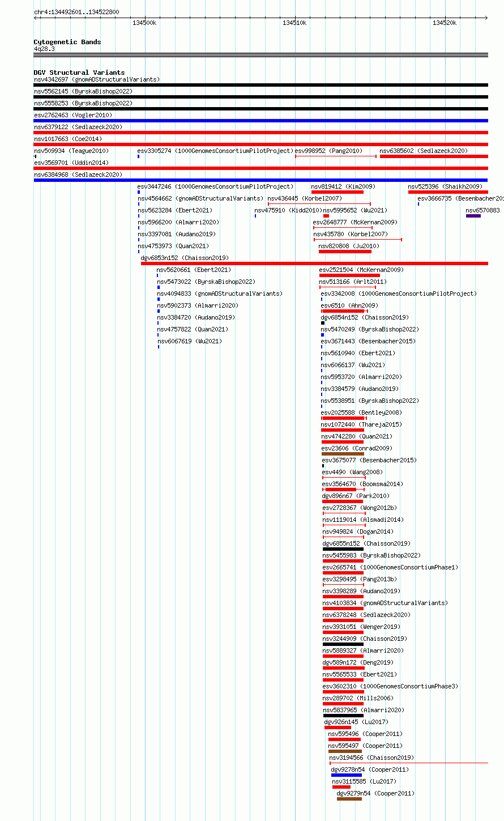504x821 pixels.
Task: Click the nsv5995652 (Wu2021) label
Action: coord(356,211)
